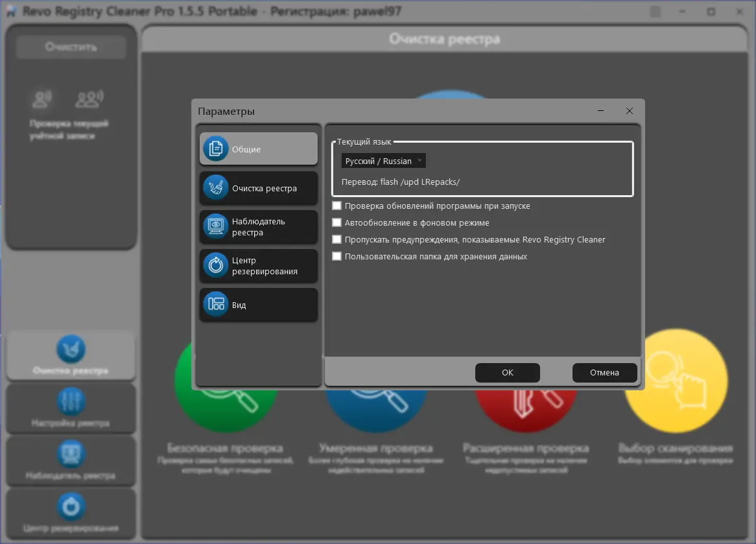The image size is (756, 544).
Task: Click Очистить button in main window
Action: point(71,47)
